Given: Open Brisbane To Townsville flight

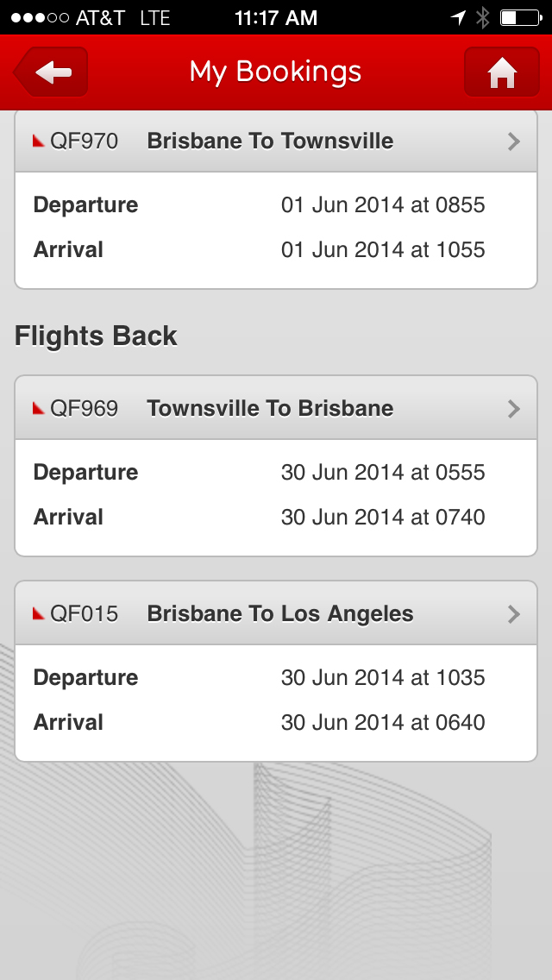Looking at the screenshot, I should point(276,141).
